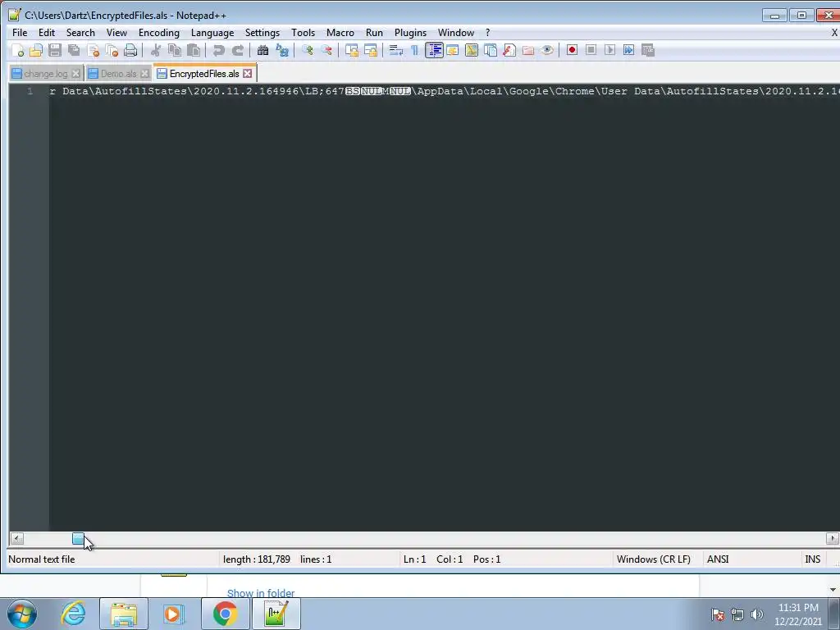Click the Undo arrow icon

218,50
